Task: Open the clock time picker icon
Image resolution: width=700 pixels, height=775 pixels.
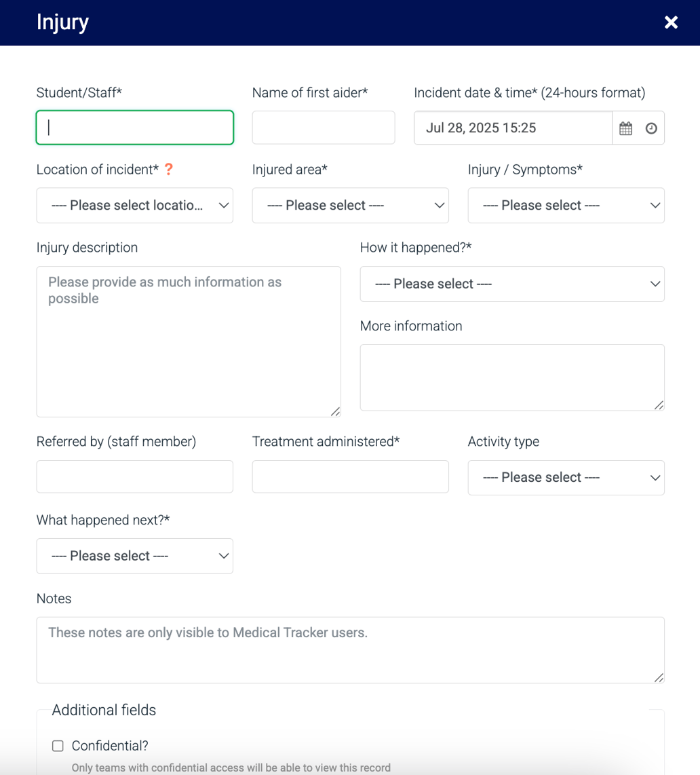Action: pyautogui.click(x=651, y=128)
